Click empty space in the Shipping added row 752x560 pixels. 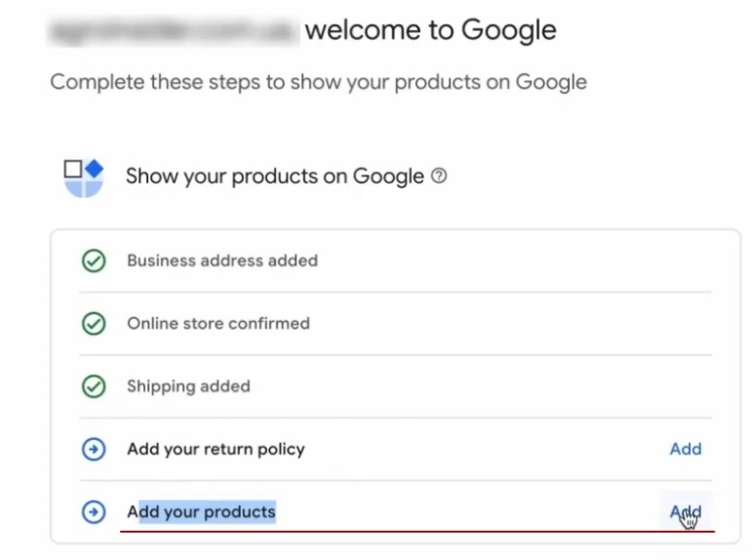488,386
